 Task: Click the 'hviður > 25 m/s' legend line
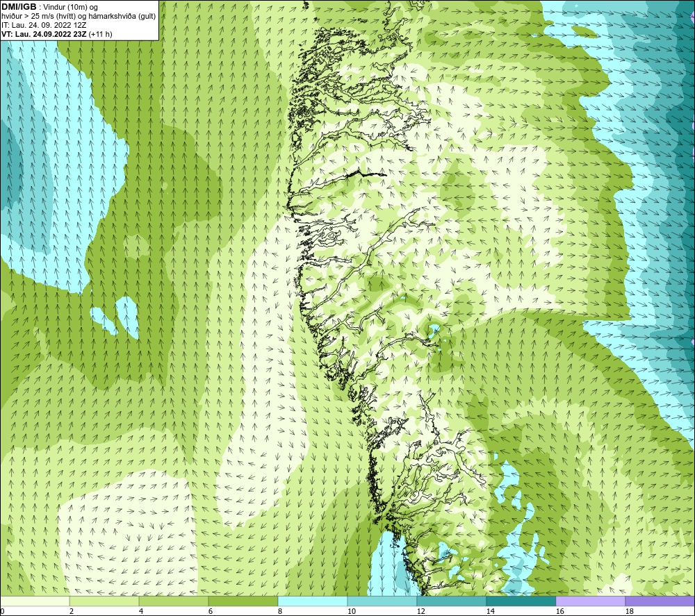tap(79, 17)
